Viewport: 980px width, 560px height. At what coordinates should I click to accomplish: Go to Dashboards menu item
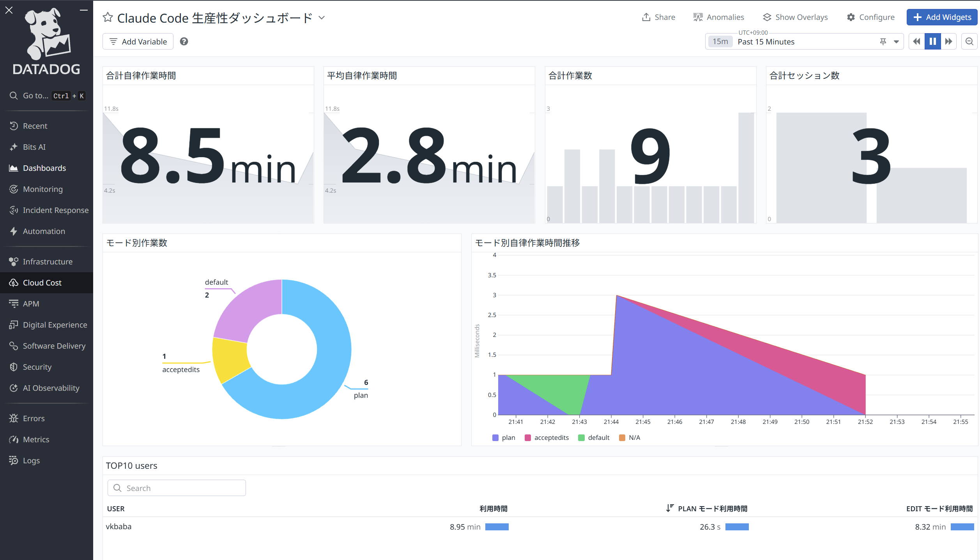point(44,168)
